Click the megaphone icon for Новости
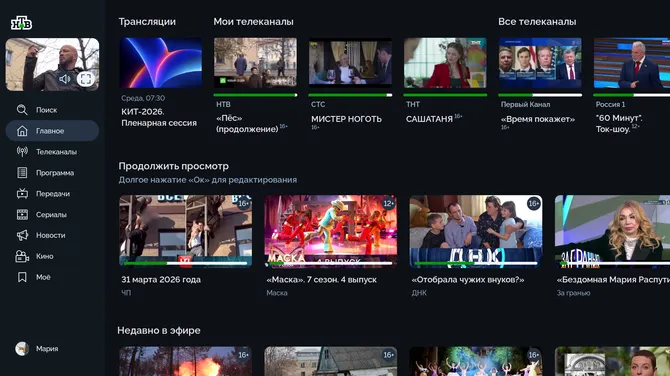This screenshot has width=670, height=376. (22, 235)
